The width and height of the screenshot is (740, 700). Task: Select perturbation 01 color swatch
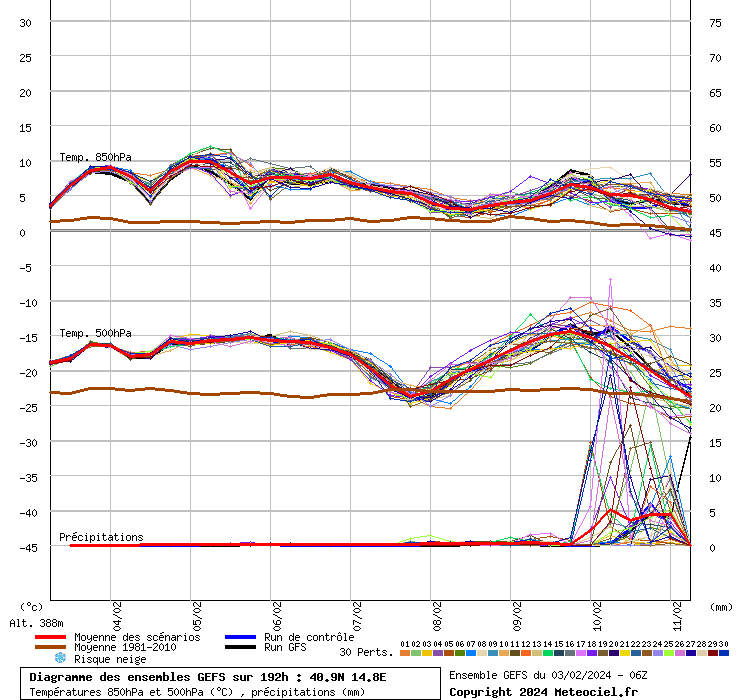point(405,653)
